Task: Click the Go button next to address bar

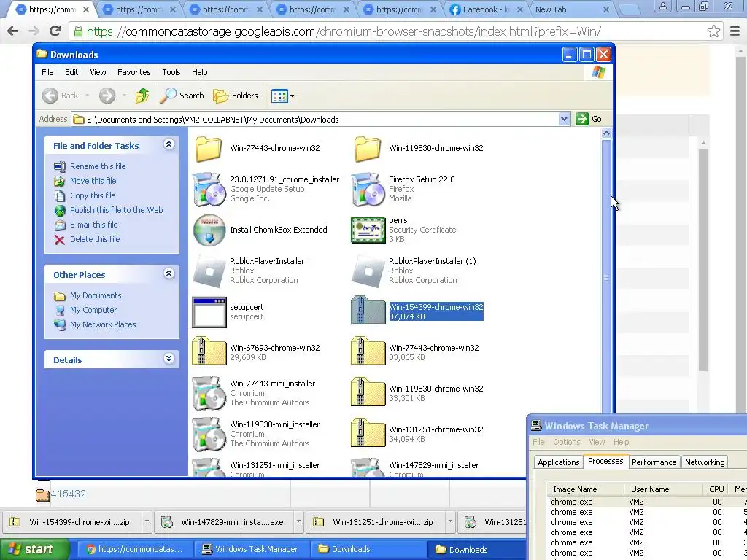Action: point(589,119)
